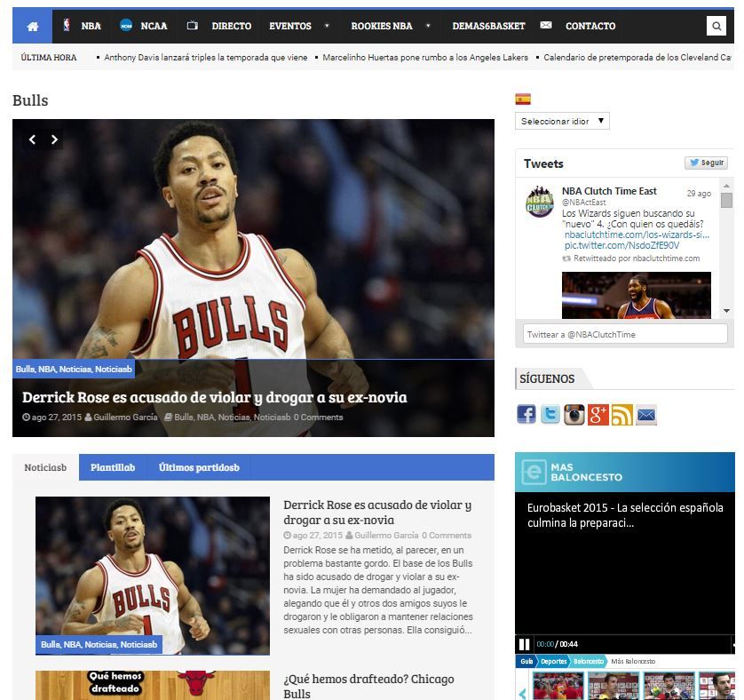The image size is (744, 700).
Task: Click the Spanish flag icon
Action: (523, 99)
